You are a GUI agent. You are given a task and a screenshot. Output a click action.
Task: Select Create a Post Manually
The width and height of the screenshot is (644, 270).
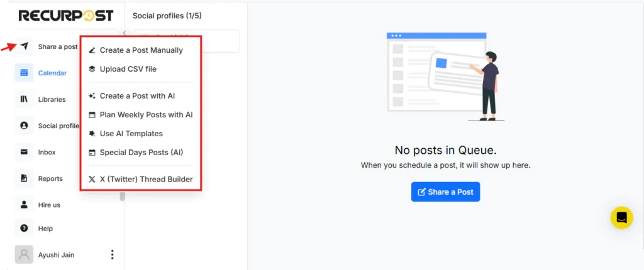(142, 50)
